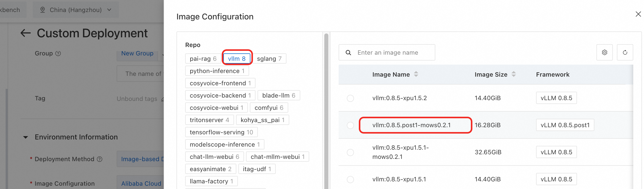
Task: Focus the Enter an image name field
Action: [394, 53]
